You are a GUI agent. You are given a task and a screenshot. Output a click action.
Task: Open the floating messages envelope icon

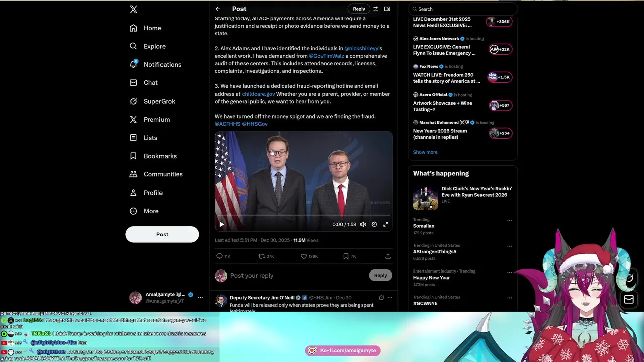629,300
